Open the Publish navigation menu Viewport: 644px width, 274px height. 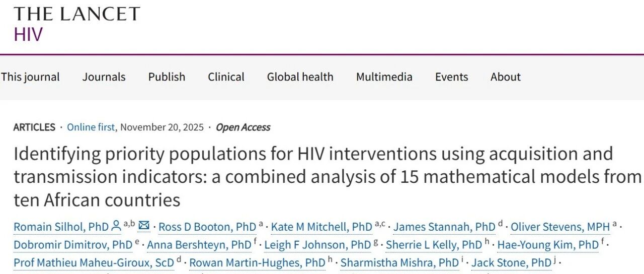167,77
